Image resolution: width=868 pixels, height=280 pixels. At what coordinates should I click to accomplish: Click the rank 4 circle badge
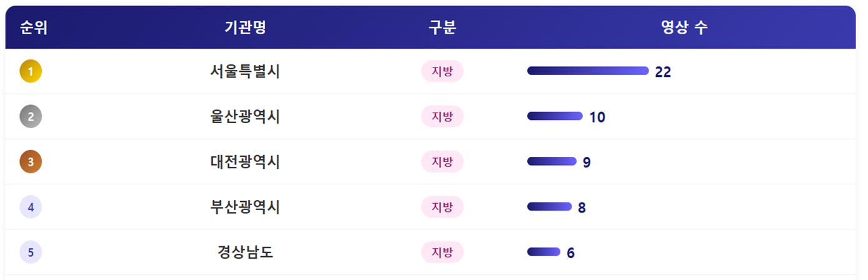click(x=31, y=207)
